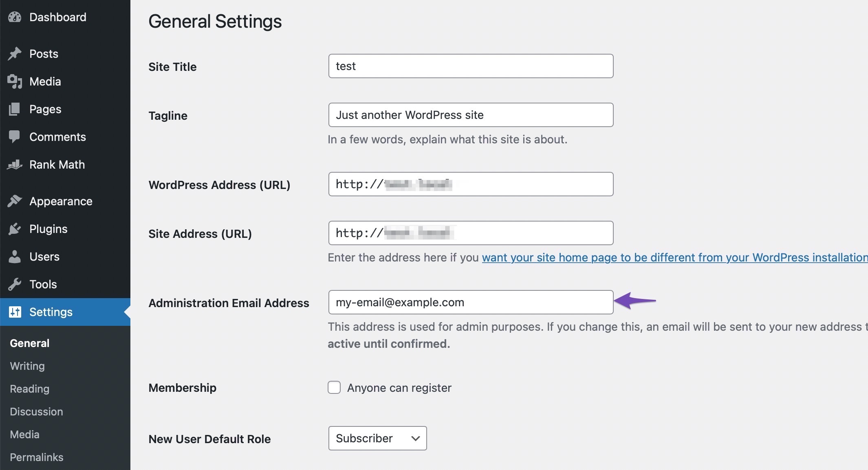Click the Appearance icon in sidebar
868x470 pixels.
16,201
